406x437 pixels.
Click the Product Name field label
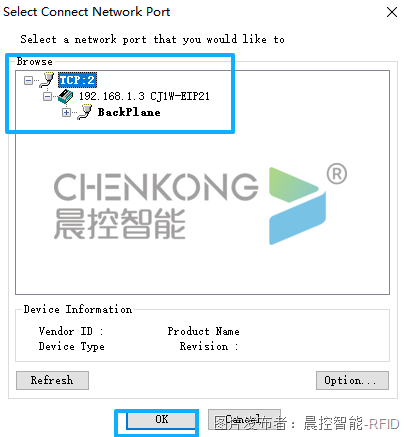[203, 331]
